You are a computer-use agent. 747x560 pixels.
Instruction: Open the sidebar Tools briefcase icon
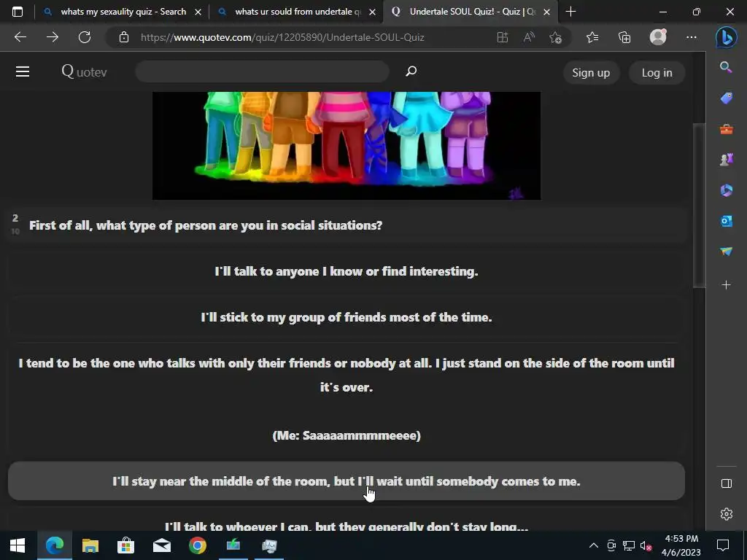(x=726, y=129)
